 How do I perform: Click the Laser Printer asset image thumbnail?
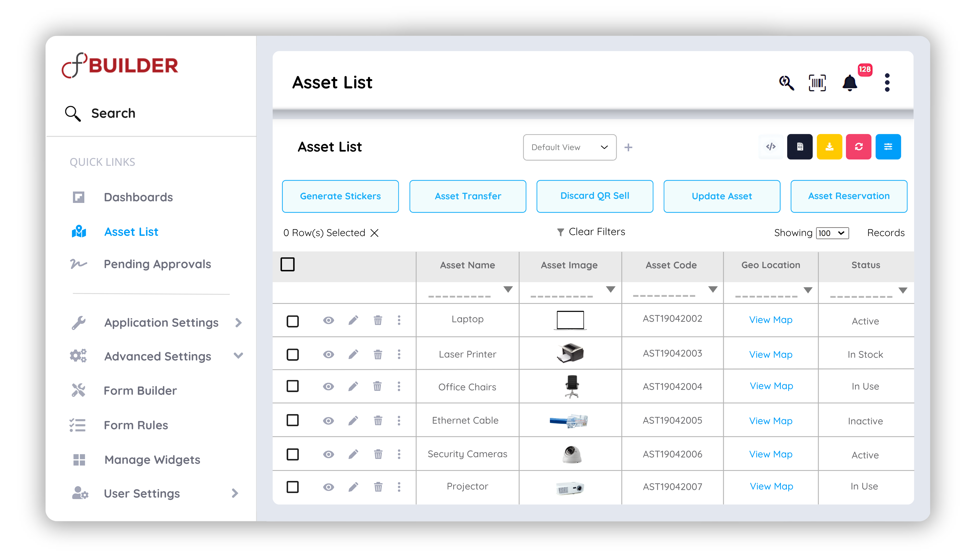[x=570, y=353]
